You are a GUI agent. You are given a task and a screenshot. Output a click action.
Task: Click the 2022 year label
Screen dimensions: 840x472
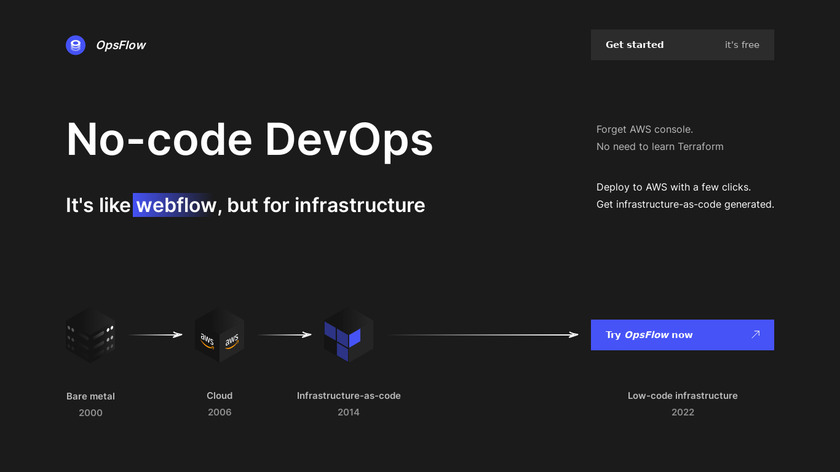(x=682, y=412)
